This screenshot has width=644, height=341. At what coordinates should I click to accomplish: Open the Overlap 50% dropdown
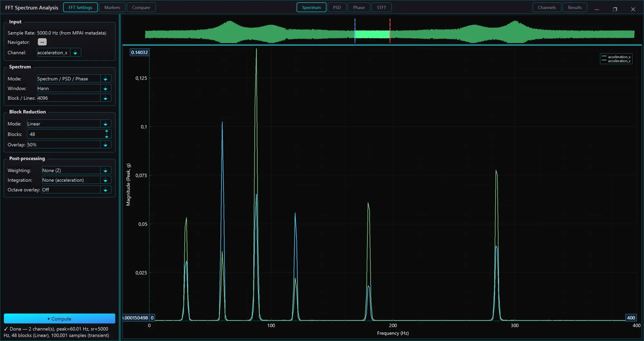coord(69,145)
